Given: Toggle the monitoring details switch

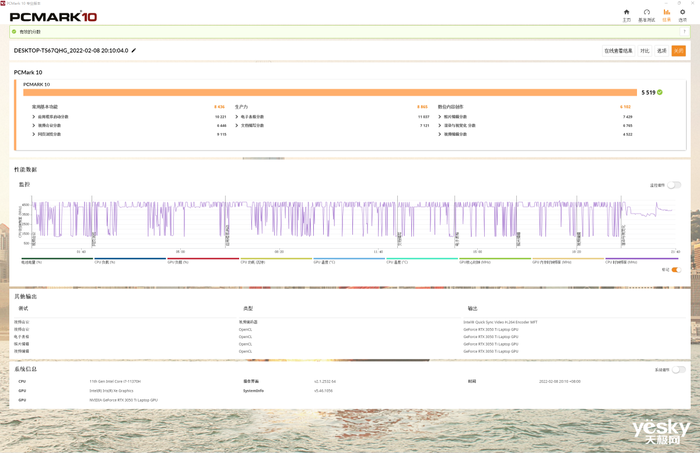Looking at the screenshot, I should [674, 185].
